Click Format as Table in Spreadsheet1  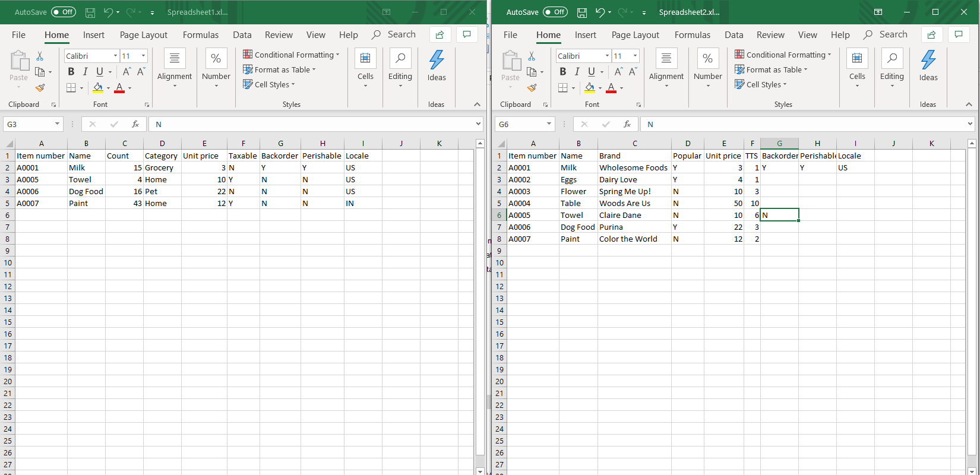tap(279, 69)
